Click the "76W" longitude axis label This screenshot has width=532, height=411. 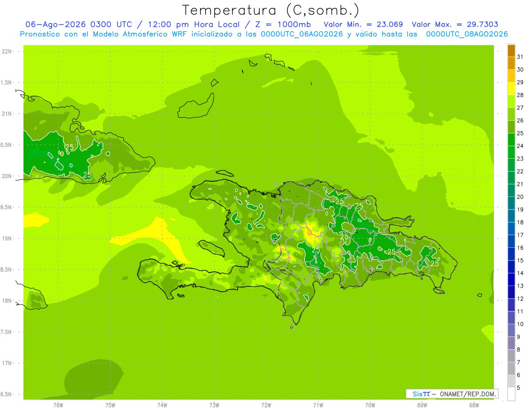[58, 405]
